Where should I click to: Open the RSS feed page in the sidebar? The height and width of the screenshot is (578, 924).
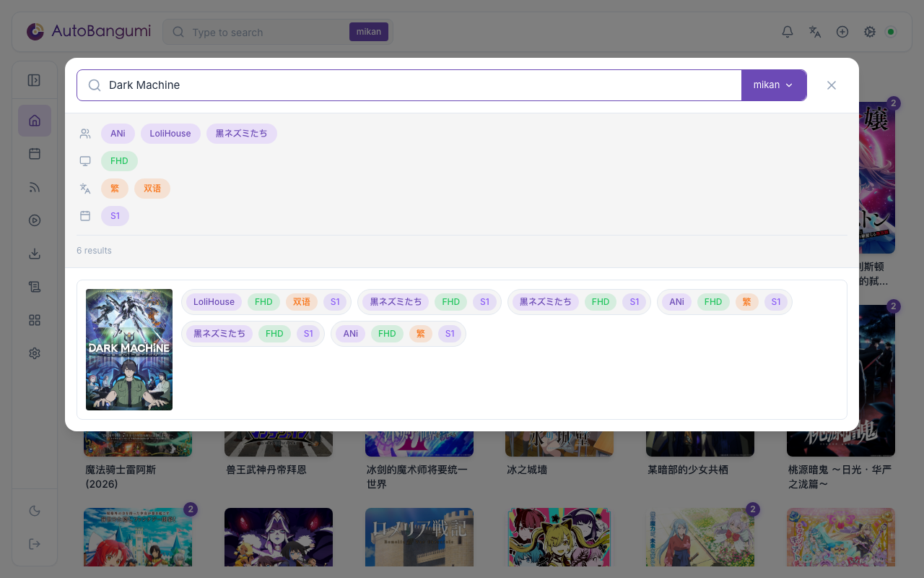point(35,187)
